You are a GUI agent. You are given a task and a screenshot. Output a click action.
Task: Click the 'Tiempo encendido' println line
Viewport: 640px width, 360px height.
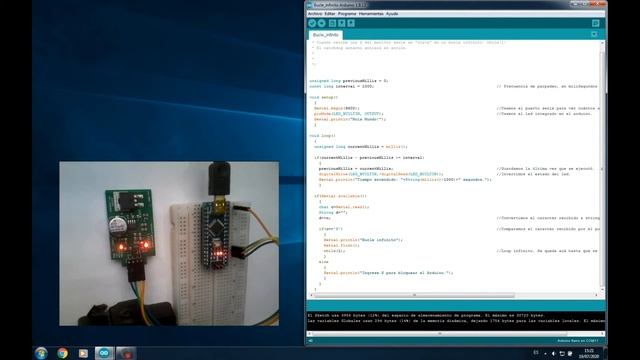(405, 180)
